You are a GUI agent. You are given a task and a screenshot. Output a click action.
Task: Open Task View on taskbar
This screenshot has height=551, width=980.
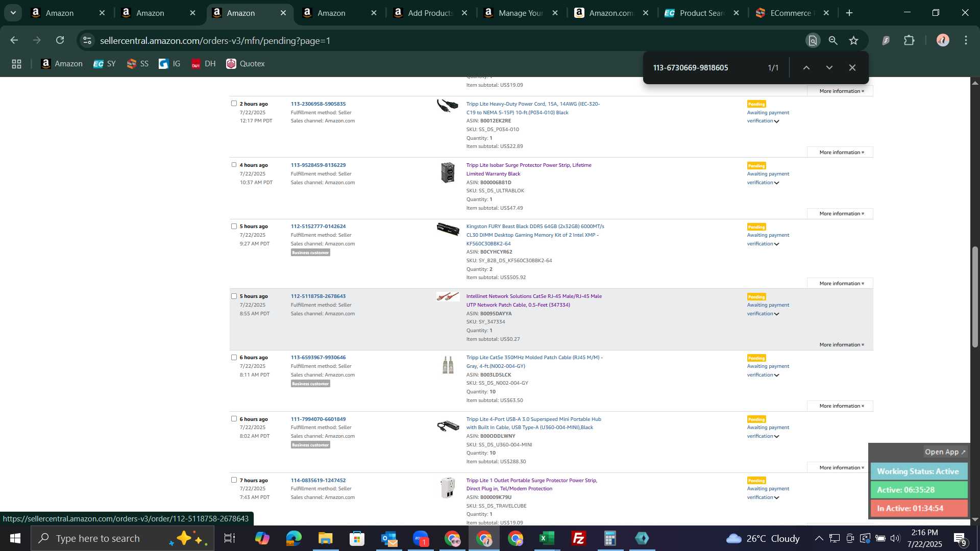pos(230,538)
